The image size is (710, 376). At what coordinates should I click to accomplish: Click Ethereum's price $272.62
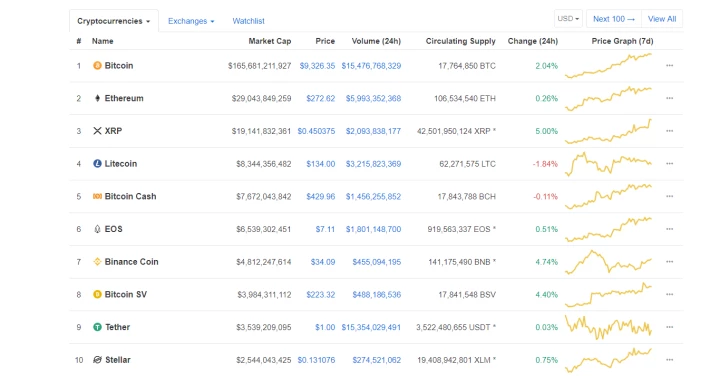pyautogui.click(x=321, y=98)
